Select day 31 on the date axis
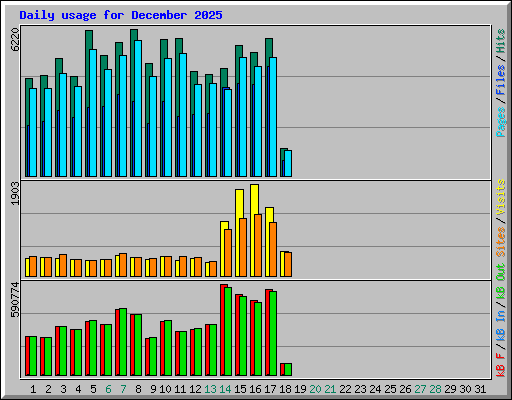Image resolution: width=512 pixels, height=400 pixels. click(x=480, y=389)
